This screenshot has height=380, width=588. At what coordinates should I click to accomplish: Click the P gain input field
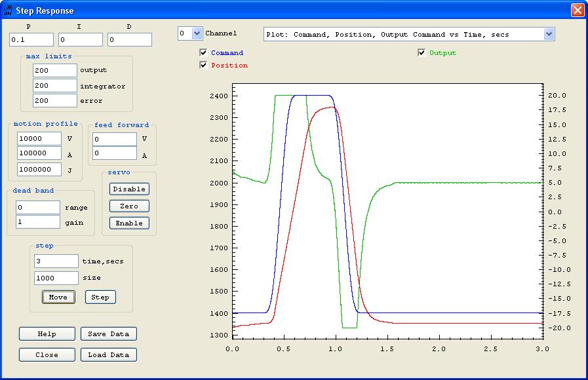click(x=31, y=40)
